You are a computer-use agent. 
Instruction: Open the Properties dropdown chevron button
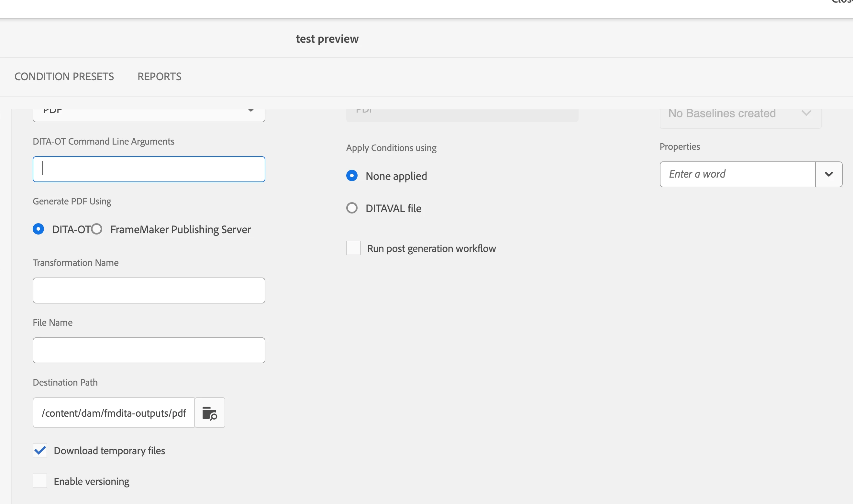coord(828,174)
